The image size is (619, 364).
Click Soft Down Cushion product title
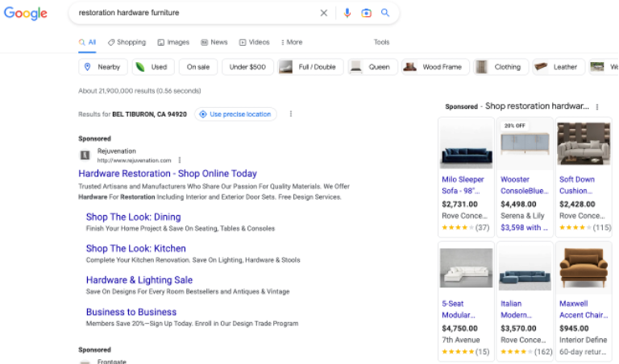(x=577, y=185)
